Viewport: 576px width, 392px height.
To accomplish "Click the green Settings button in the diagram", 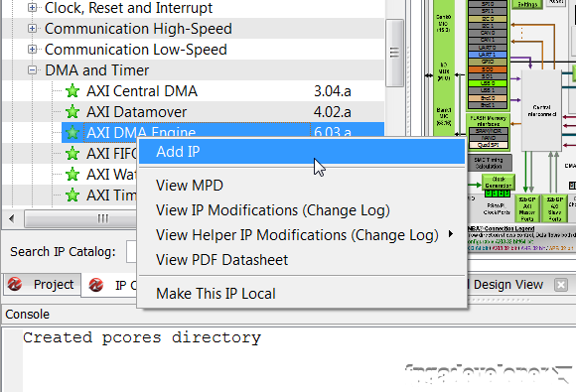I will (x=527, y=4).
